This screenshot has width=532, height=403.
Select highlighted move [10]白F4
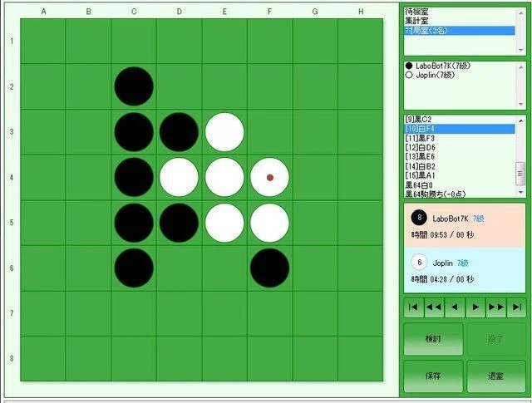click(460, 129)
